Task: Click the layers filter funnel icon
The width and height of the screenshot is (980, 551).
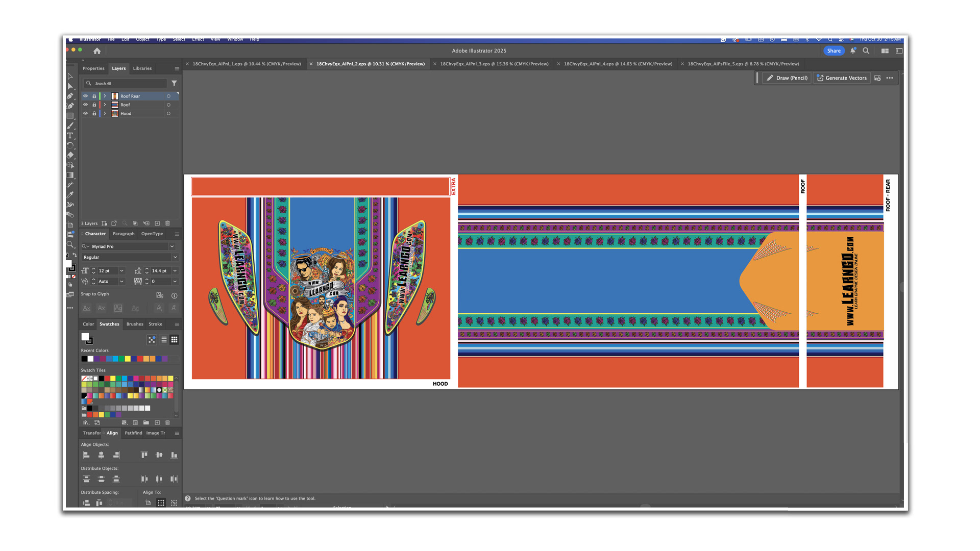Action: click(x=174, y=83)
